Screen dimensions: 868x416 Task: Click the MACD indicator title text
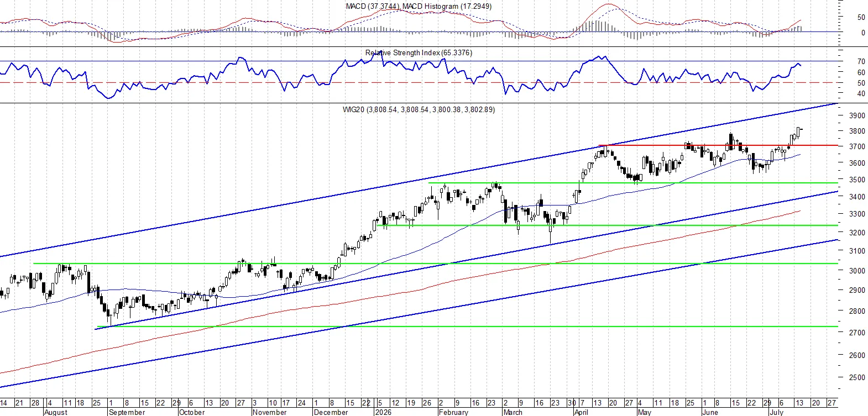(x=419, y=6)
